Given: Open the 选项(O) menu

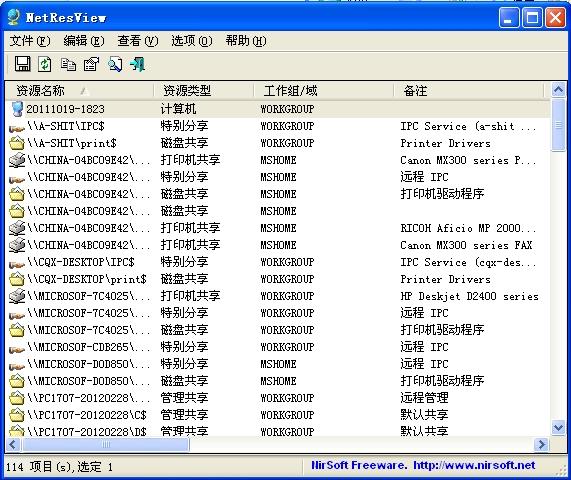Looking at the screenshot, I should [192, 41].
